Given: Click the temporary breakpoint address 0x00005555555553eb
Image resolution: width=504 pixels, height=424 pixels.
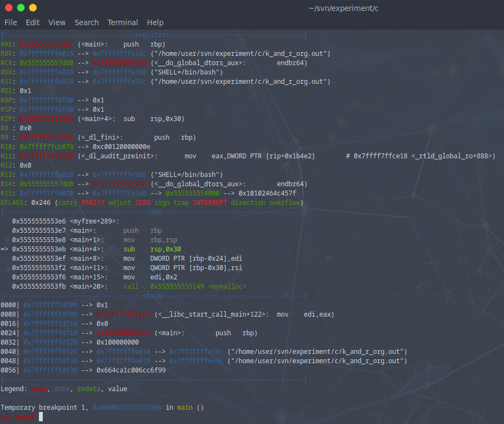Looking at the screenshot, I should [127, 408].
